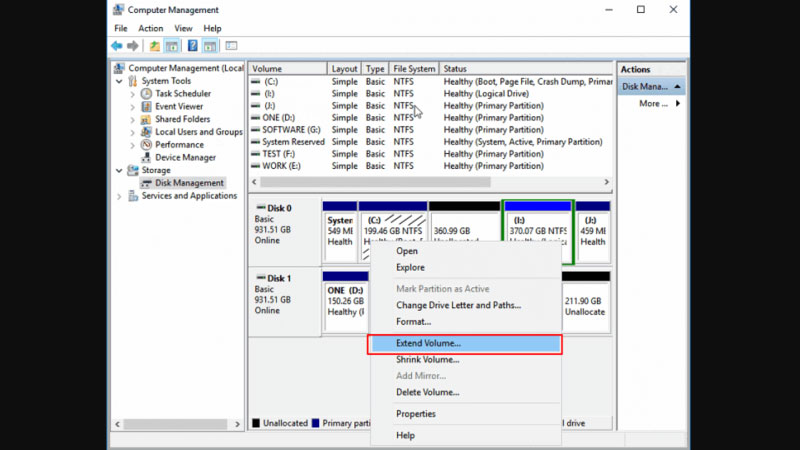Image resolution: width=800 pixels, height=450 pixels.
Task: Click the Shared Folders icon in tree
Action: tap(146, 119)
